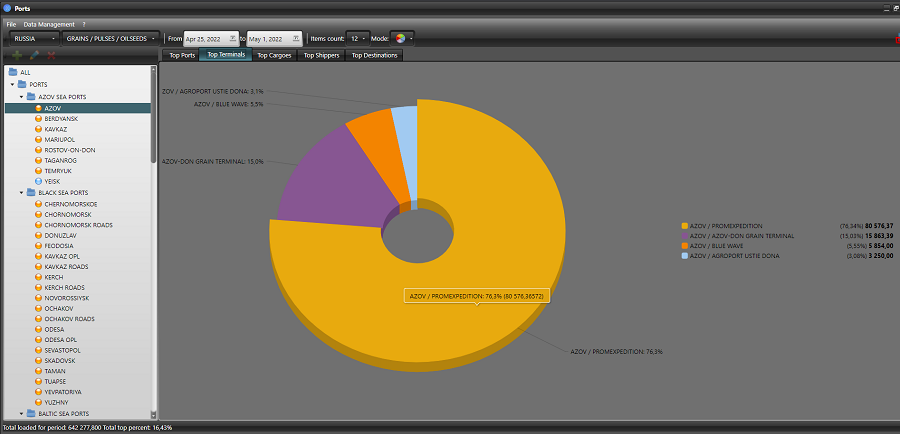Open the To date calendar picker icon
The image size is (900, 434).
click(296, 38)
